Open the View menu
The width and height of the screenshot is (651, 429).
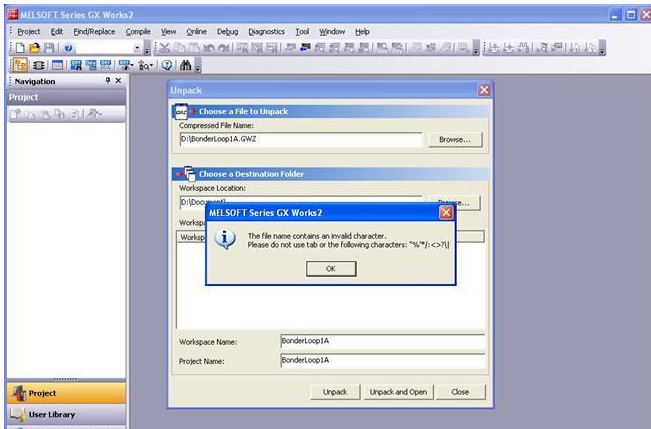tap(168, 32)
